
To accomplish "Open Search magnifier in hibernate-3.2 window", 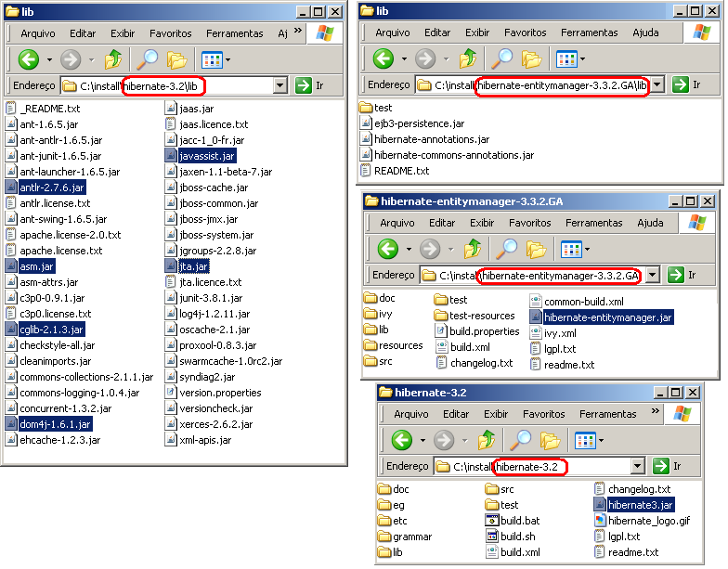I will [520, 440].
